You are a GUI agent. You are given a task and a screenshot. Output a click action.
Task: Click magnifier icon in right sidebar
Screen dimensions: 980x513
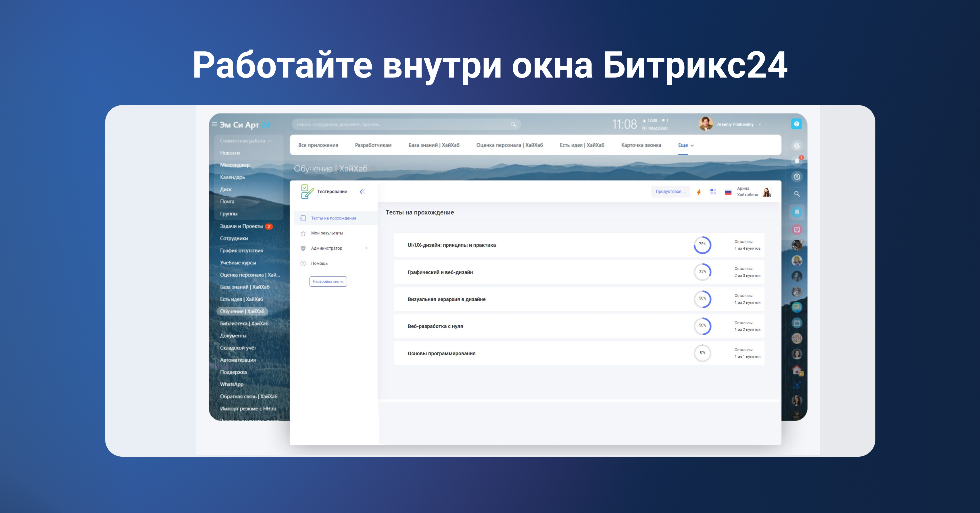pyautogui.click(x=797, y=194)
